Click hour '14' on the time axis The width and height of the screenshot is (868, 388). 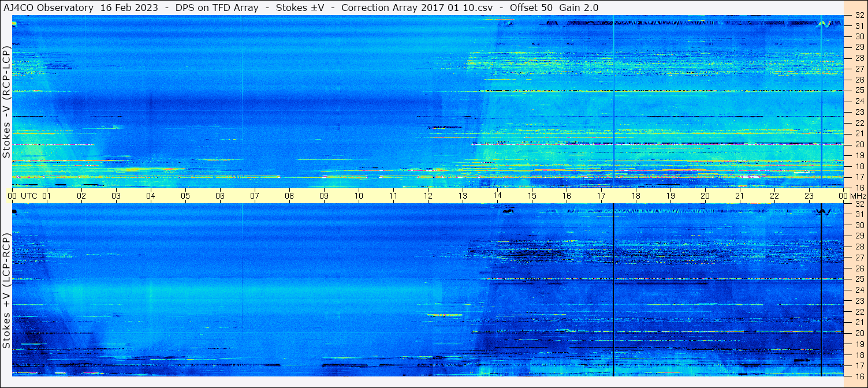(497, 196)
